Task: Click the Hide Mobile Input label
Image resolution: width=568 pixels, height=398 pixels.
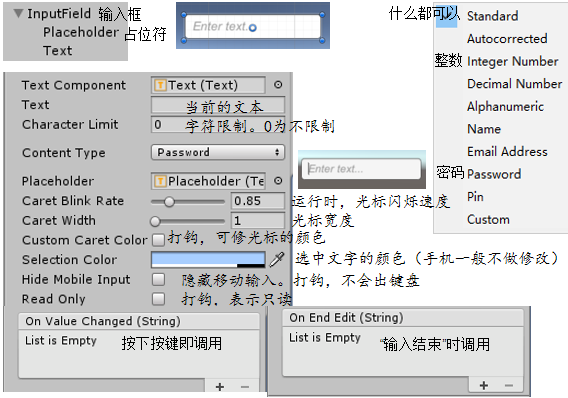Action: [x=76, y=279]
